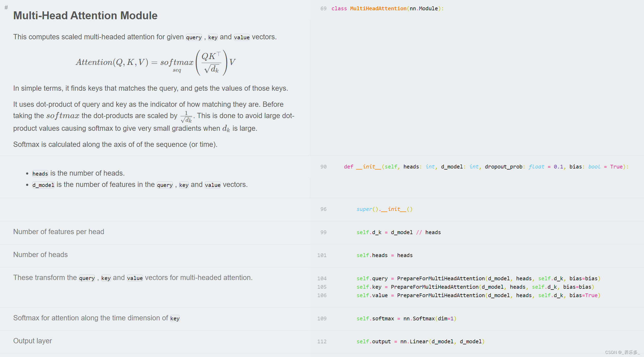The width and height of the screenshot is (644, 357).
Task: Click nn.Linear in the output layer line
Action: (x=414, y=342)
